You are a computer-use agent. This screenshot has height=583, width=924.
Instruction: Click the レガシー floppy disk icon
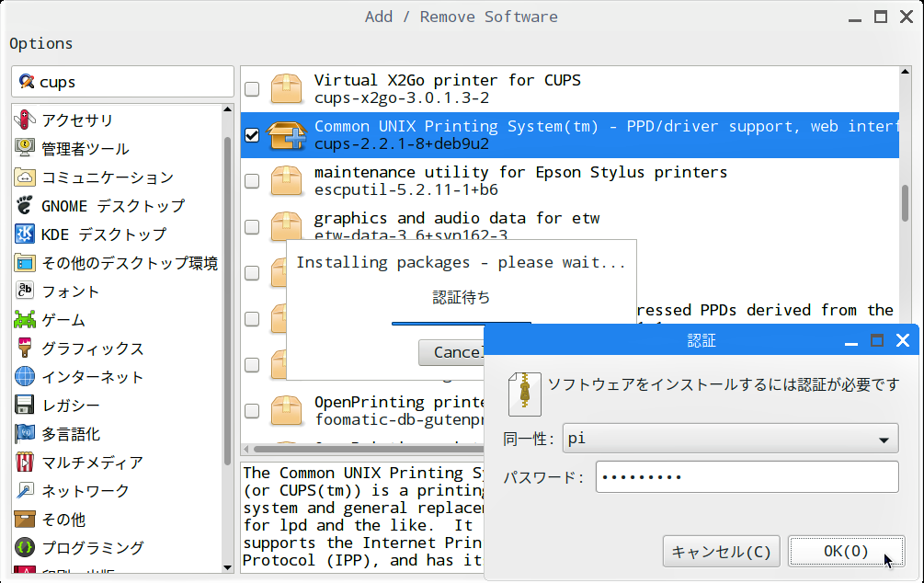pos(25,405)
